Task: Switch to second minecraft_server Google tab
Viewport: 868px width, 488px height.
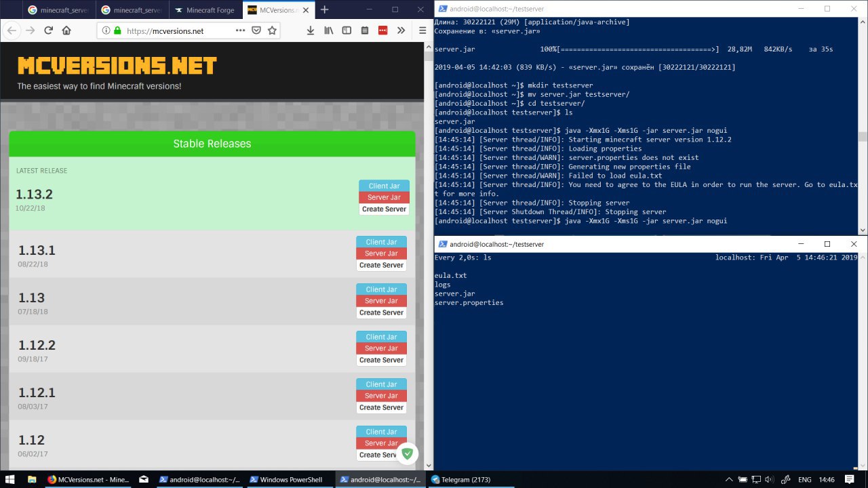Action: tap(132, 10)
